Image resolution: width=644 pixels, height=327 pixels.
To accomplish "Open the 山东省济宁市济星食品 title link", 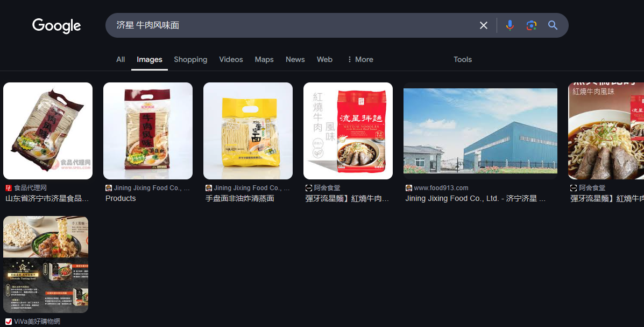I will 47,198.
